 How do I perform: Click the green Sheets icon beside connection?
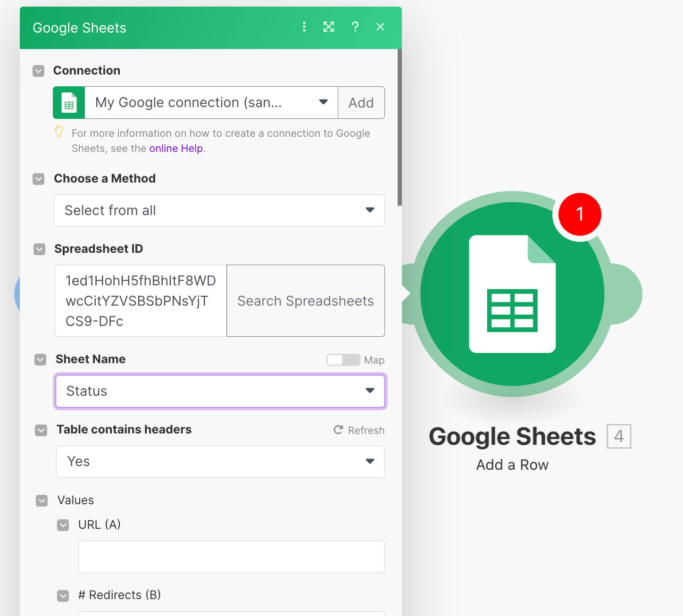69,102
